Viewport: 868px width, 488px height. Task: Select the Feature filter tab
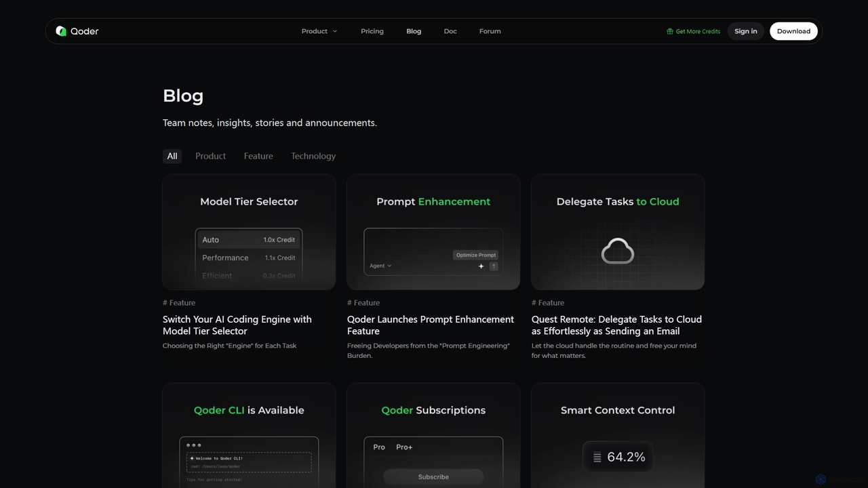pos(258,156)
